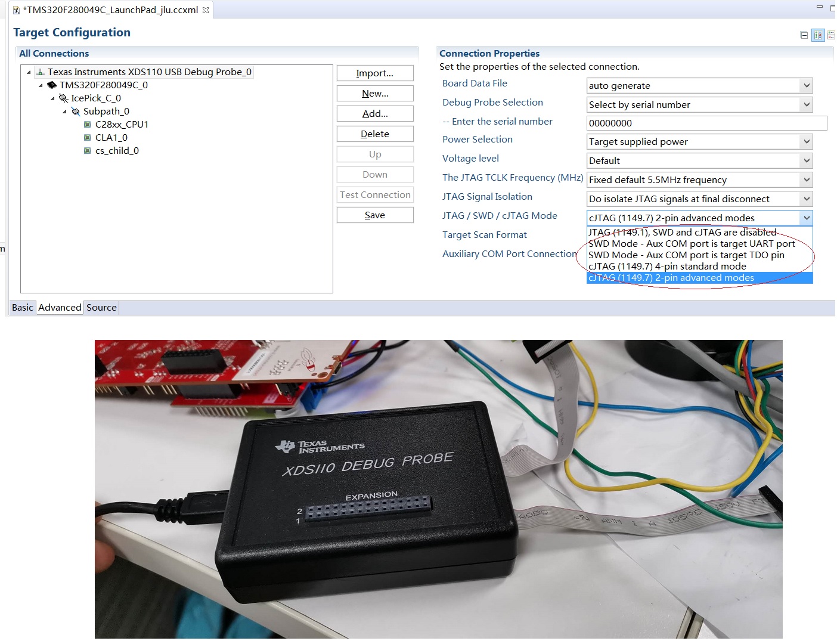This screenshot has height=644, width=837.
Task: Open the Power Selection dropdown
Action: [x=807, y=142]
